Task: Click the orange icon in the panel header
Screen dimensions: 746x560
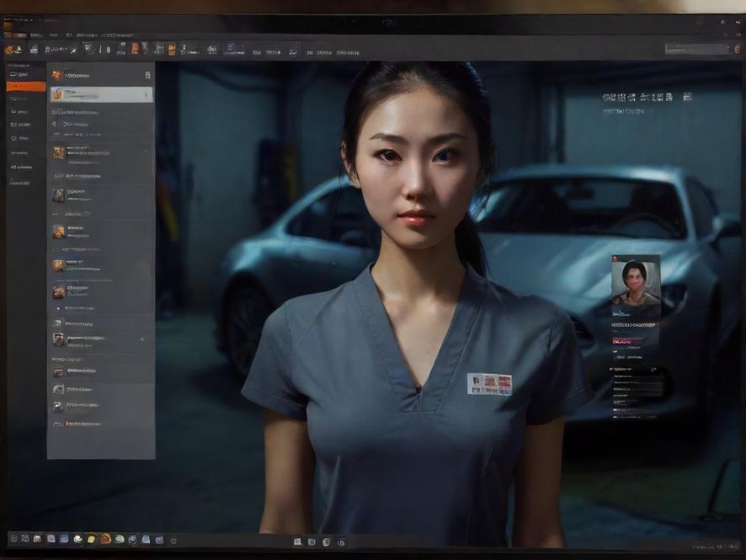Action: click(x=56, y=75)
